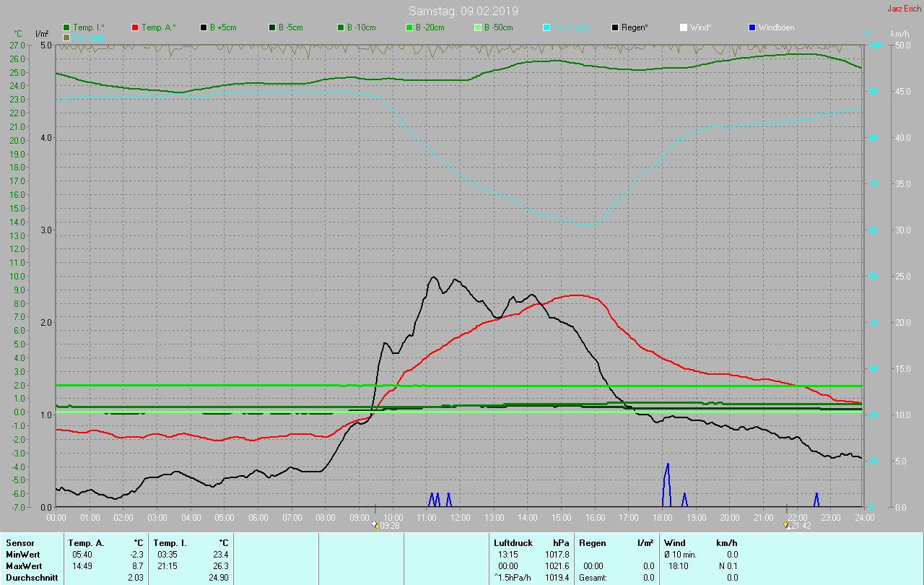Click the blue Windböen legend square
The width and height of the screenshot is (924, 585).
(x=752, y=27)
